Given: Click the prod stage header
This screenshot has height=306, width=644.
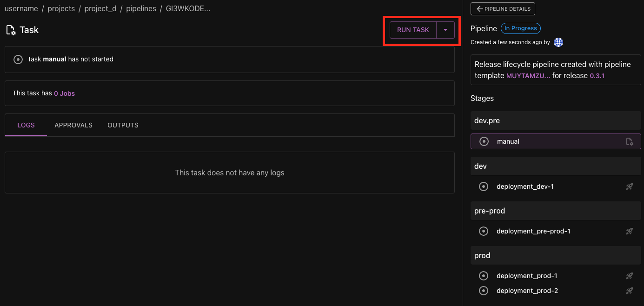Looking at the screenshot, I should [556, 255].
